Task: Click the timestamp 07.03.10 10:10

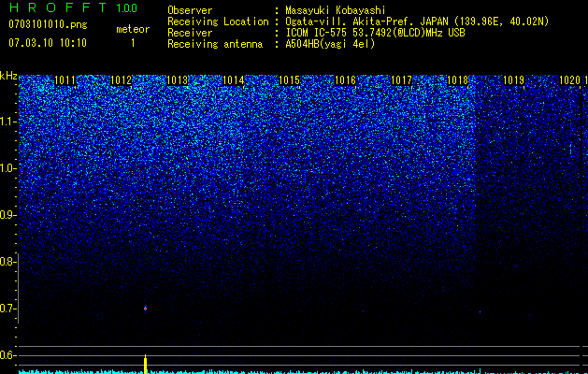Action: (x=48, y=43)
